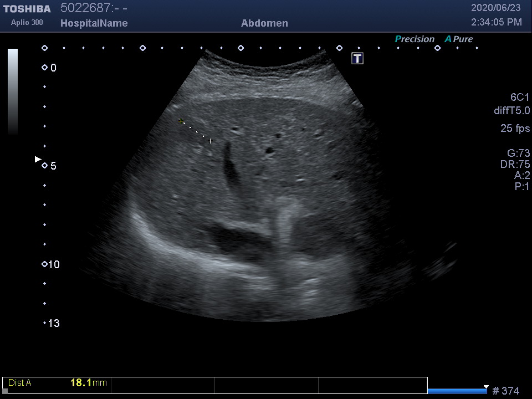Open the Abdomen exam preset label
This screenshot has width=532, height=399.
coord(264,23)
